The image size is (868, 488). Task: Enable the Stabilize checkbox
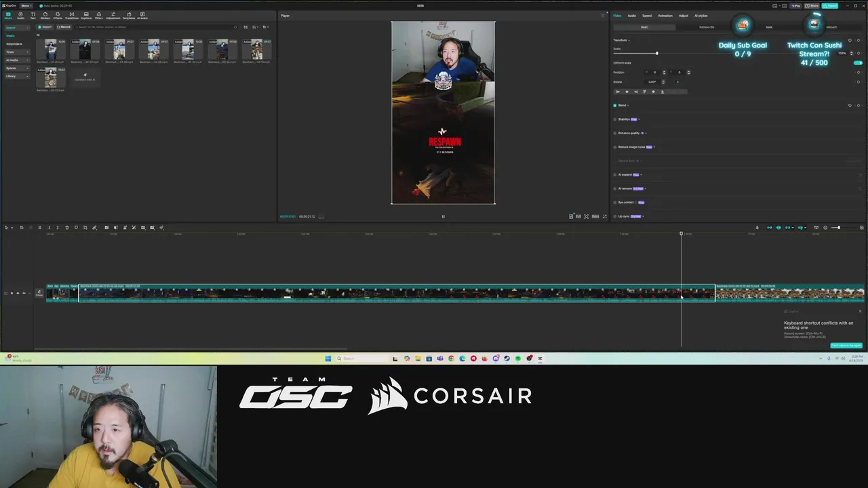[615, 119]
